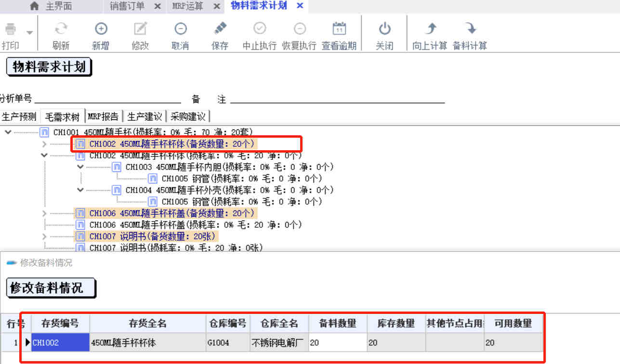
Task: Select CH1001 450ML随手杯 tree row
Action: point(153,132)
